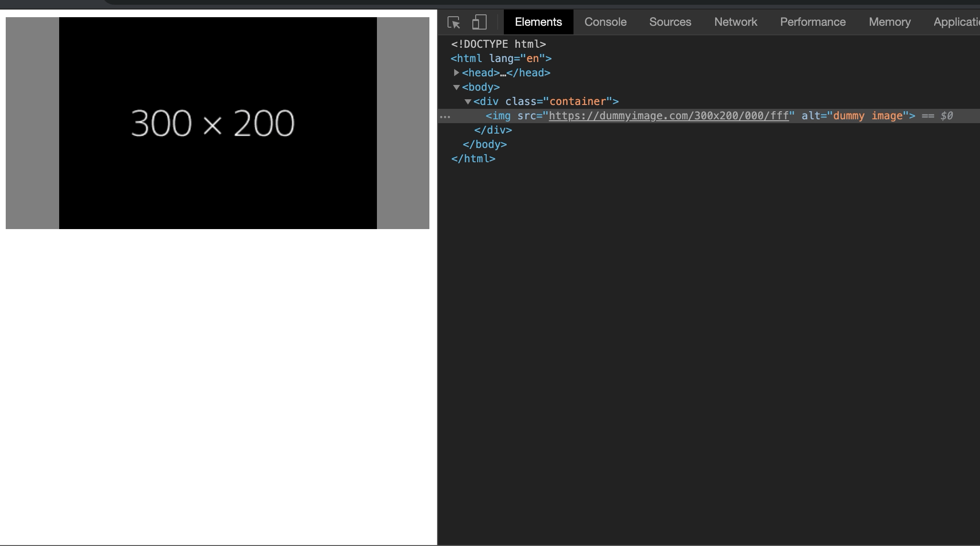Activate the inspect element picker icon
The height and width of the screenshot is (546, 980).
pyautogui.click(x=454, y=22)
